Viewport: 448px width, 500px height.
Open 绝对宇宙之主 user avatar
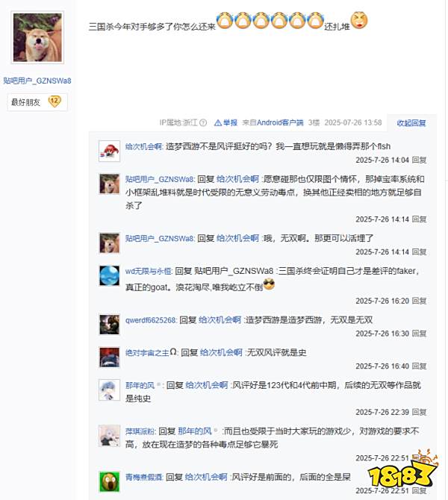(x=110, y=357)
